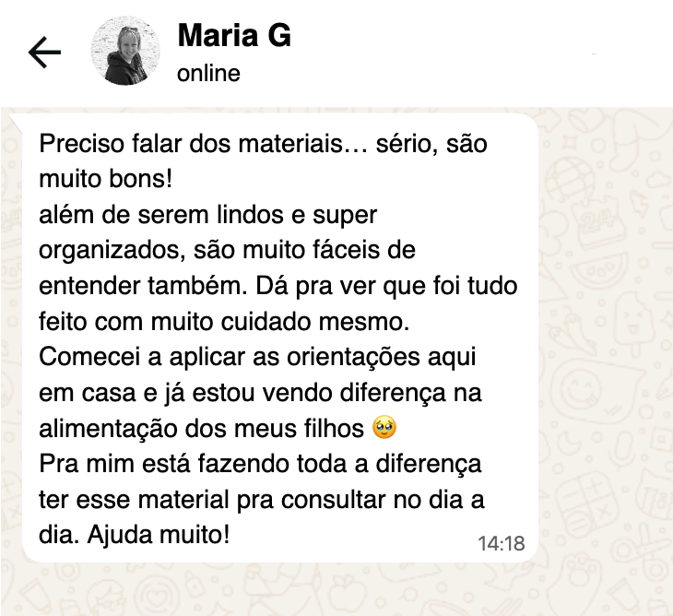Click the line starting "em casa e já estou"
This screenshot has width=673, height=616.
tap(261, 393)
